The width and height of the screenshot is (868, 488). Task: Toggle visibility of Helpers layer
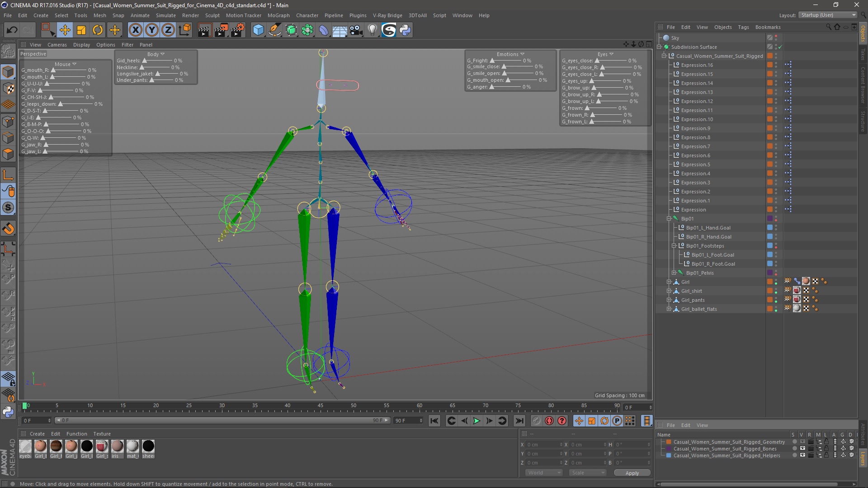[x=802, y=455]
